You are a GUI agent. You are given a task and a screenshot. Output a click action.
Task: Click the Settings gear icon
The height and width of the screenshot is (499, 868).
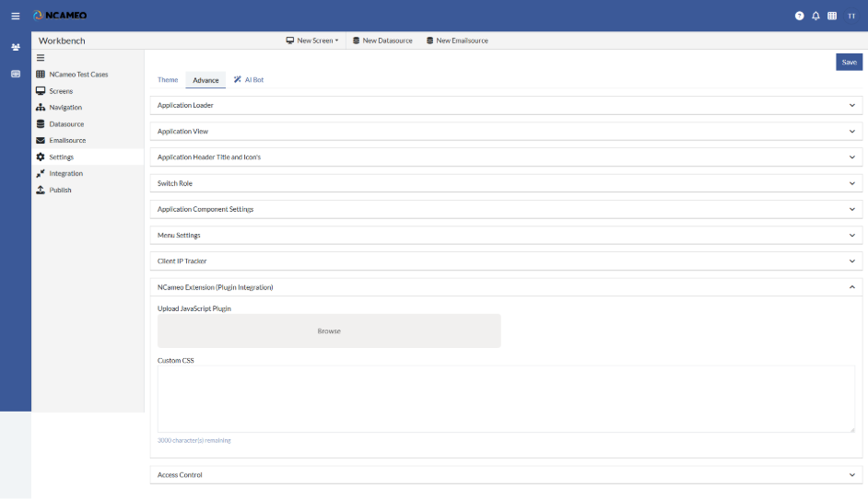(x=41, y=157)
